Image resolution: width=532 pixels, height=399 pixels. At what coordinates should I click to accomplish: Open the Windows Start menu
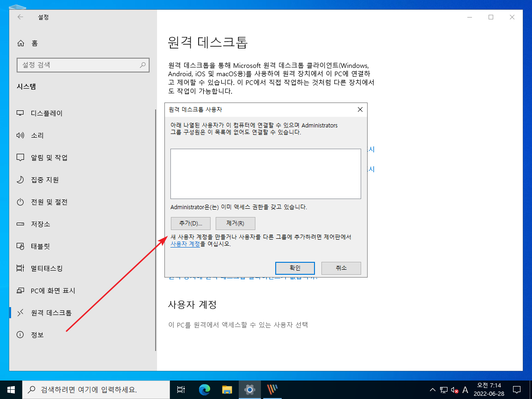11,389
